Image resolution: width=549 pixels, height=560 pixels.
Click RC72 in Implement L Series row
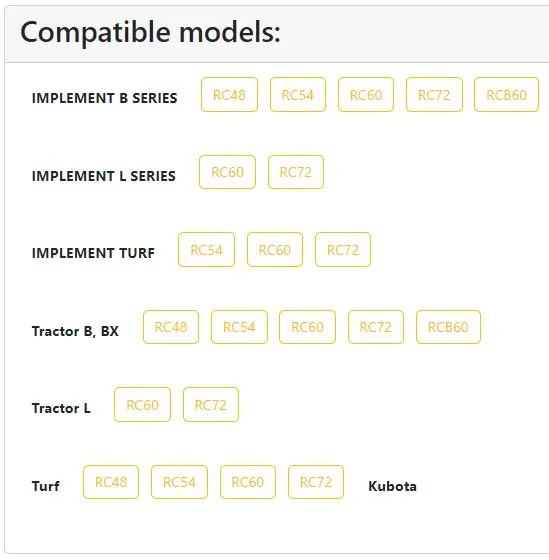tap(296, 172)
